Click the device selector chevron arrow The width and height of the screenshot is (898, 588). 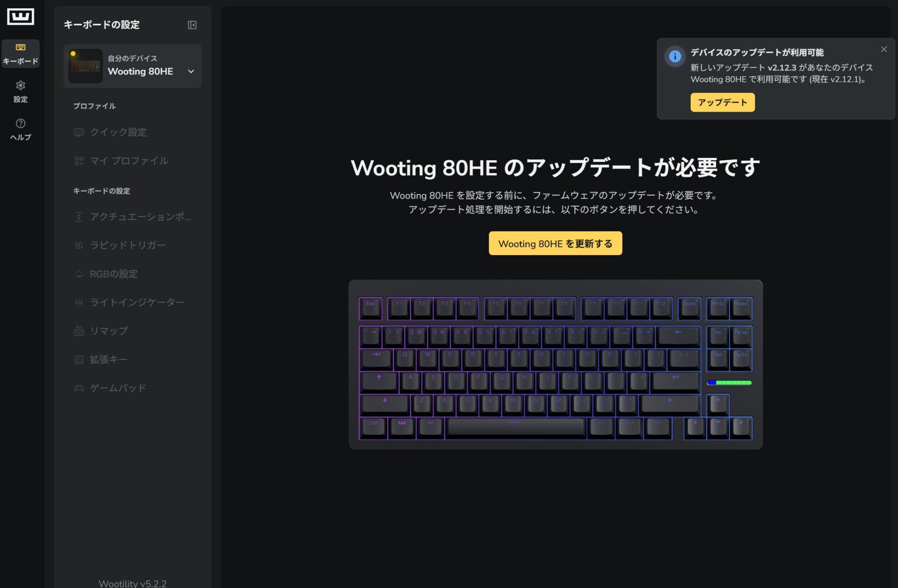(191, 72)
